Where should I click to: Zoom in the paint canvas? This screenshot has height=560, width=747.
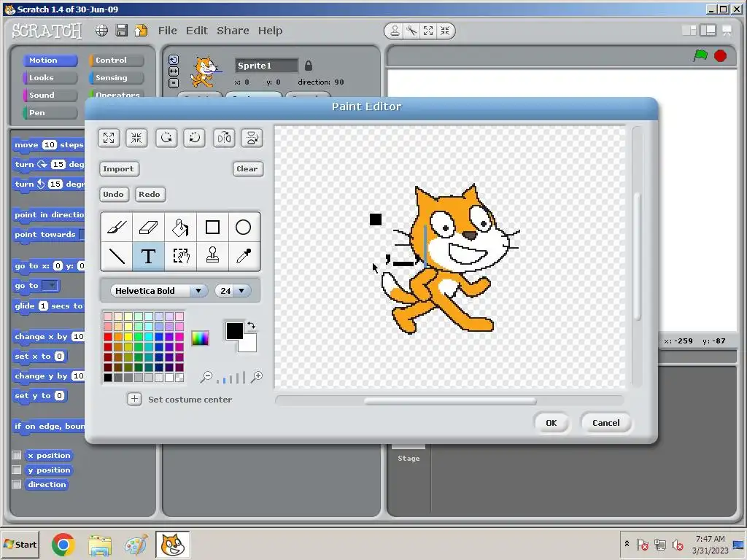(x=257, y=377)
